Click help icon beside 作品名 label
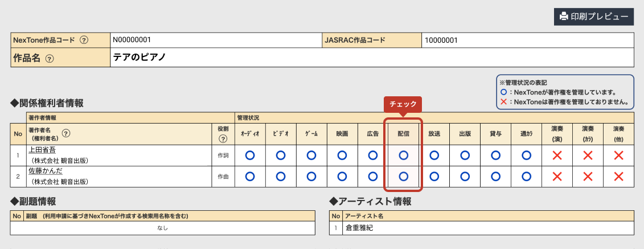Viewport: 644px width, 249px height. tap(50, 58)
